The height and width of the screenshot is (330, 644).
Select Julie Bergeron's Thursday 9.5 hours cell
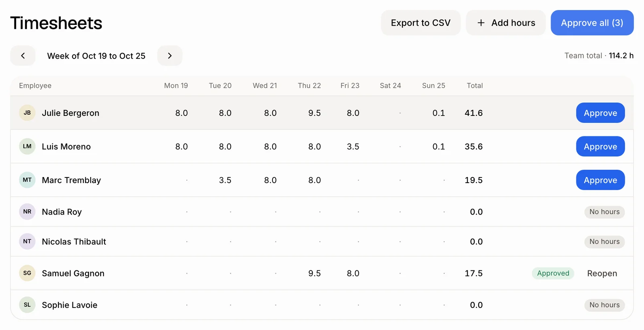pos(314,113)
